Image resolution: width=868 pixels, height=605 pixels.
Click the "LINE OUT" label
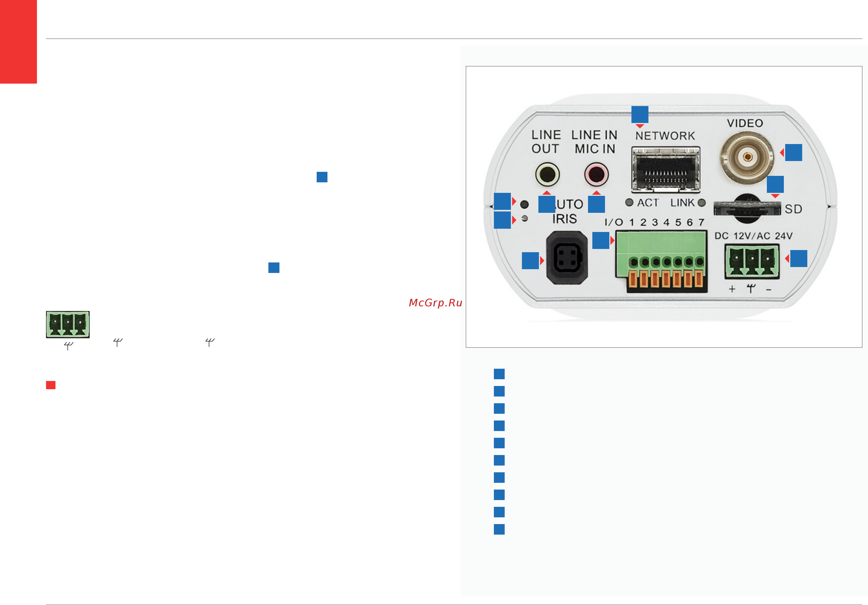tap(546, 142)
